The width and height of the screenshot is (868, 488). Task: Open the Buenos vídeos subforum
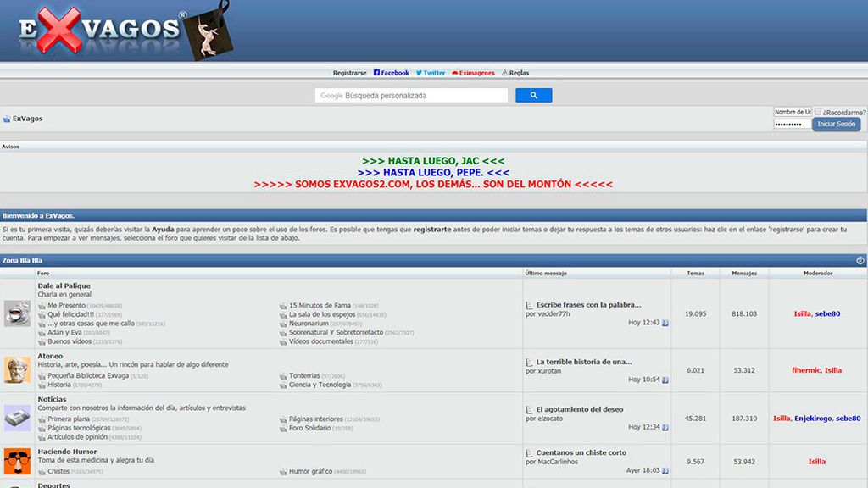click(70, 341)
